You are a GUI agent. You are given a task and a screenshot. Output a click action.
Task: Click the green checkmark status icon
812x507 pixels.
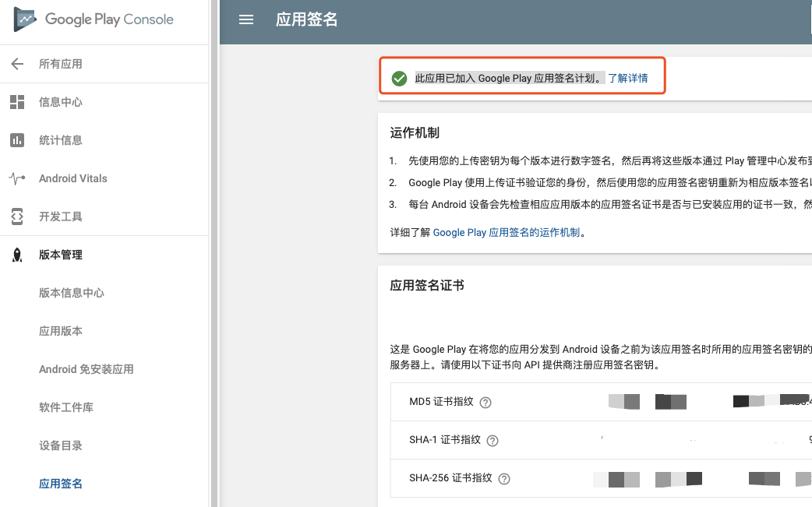[x=399, y=79]
